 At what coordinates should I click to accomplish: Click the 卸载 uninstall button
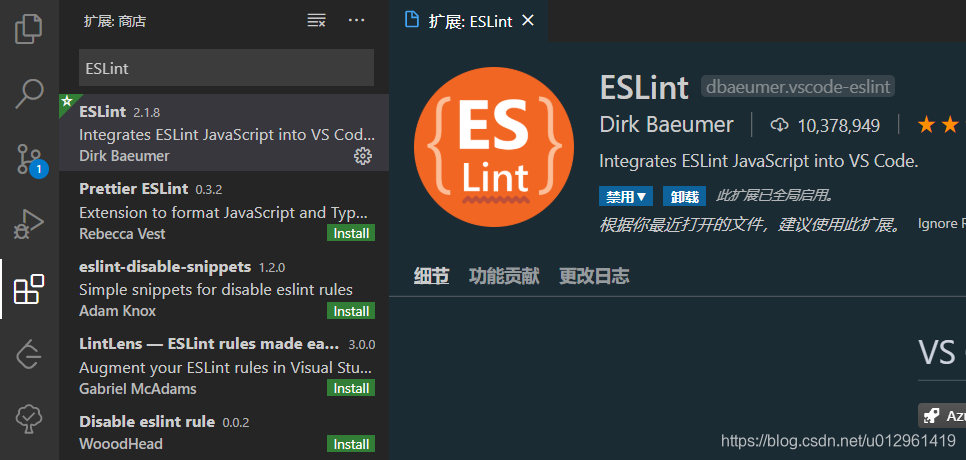coord(684,196)
